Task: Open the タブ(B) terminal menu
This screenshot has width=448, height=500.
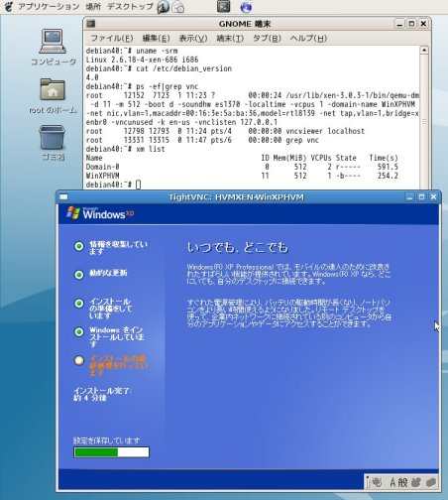Action: tap(267, 39)
